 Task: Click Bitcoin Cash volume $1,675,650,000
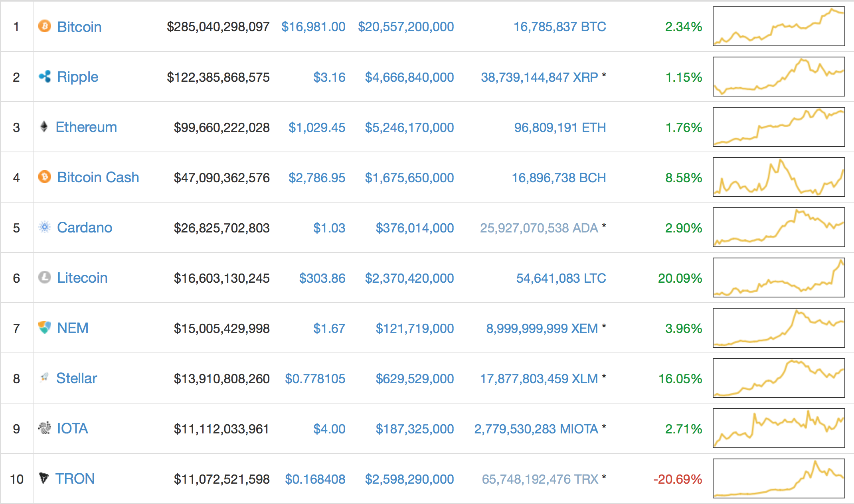409,178
